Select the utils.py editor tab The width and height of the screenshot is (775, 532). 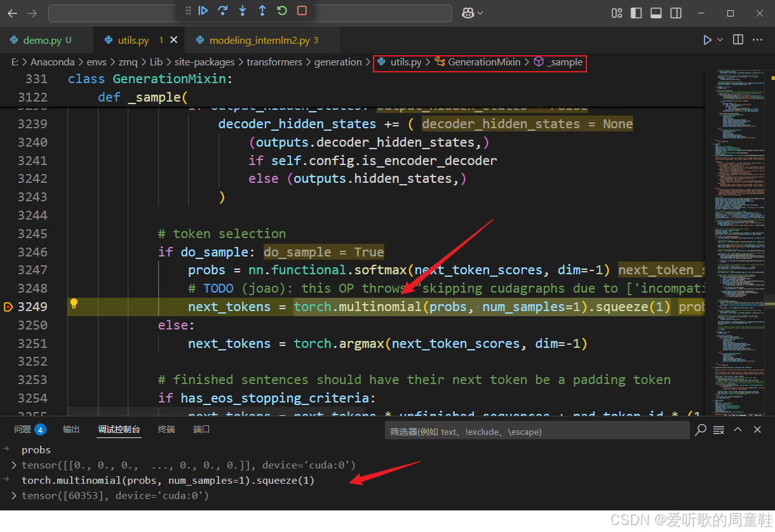click(x=133, y=40)
